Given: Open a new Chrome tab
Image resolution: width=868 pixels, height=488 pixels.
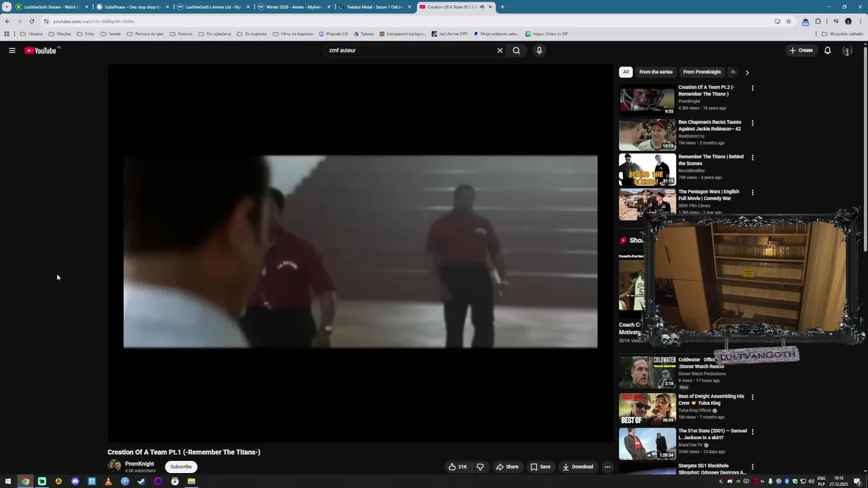Looking at the screenshot, I should point(502,7).
